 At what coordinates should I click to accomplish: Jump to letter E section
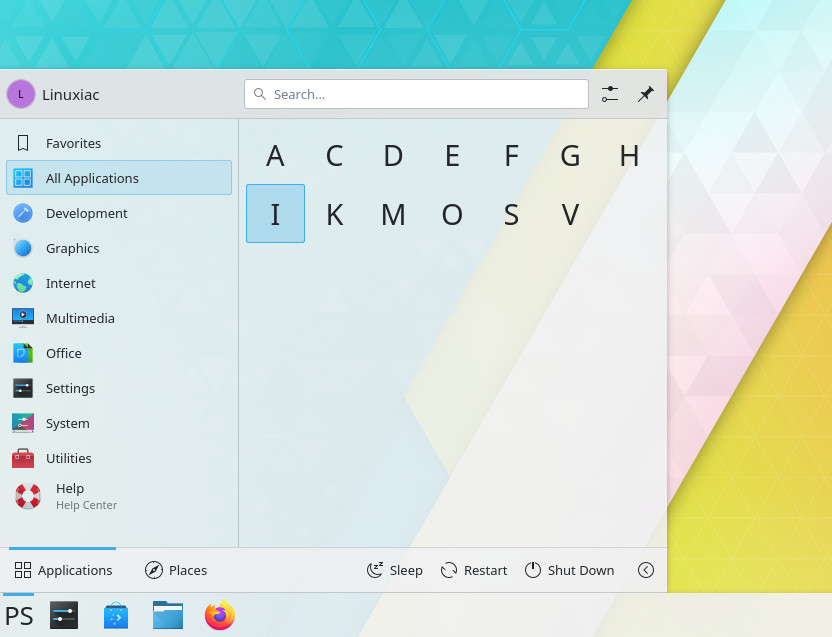point(452,156)
